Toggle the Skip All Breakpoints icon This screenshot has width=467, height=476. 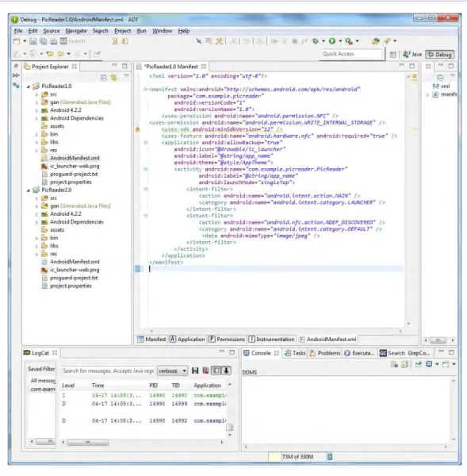click(198, 41)
